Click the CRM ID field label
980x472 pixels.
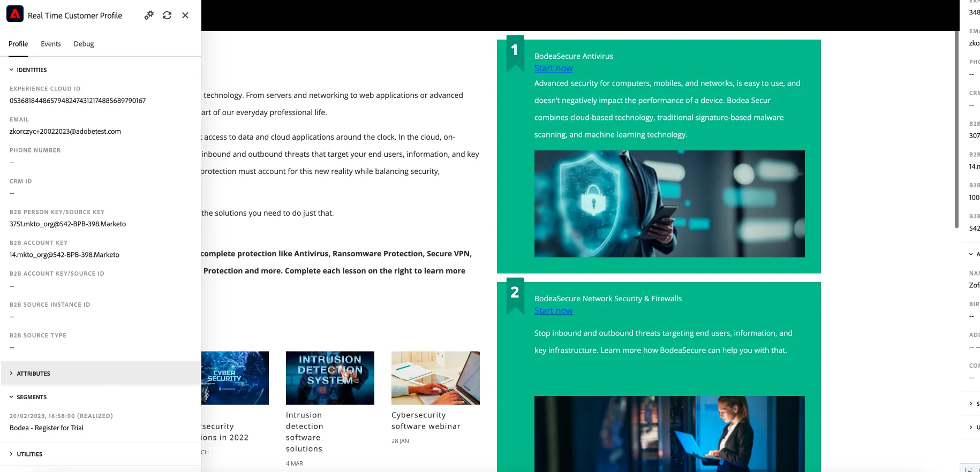(21, 181)
